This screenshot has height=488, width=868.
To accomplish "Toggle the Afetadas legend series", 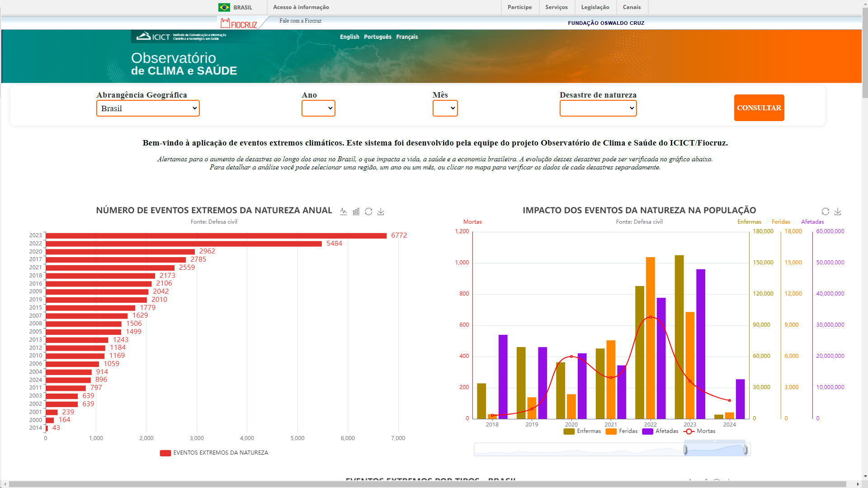I will (660, 431).
